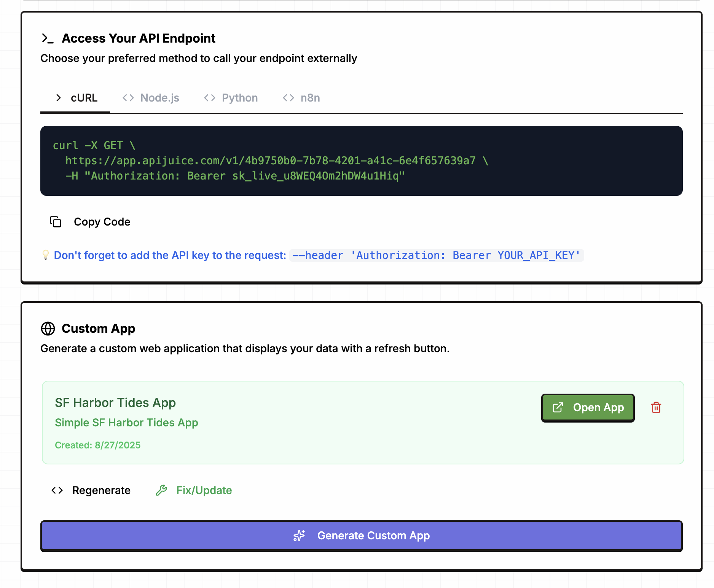The image size is (714, 588).
Task: Open the n8n tab
Action: 301,98
